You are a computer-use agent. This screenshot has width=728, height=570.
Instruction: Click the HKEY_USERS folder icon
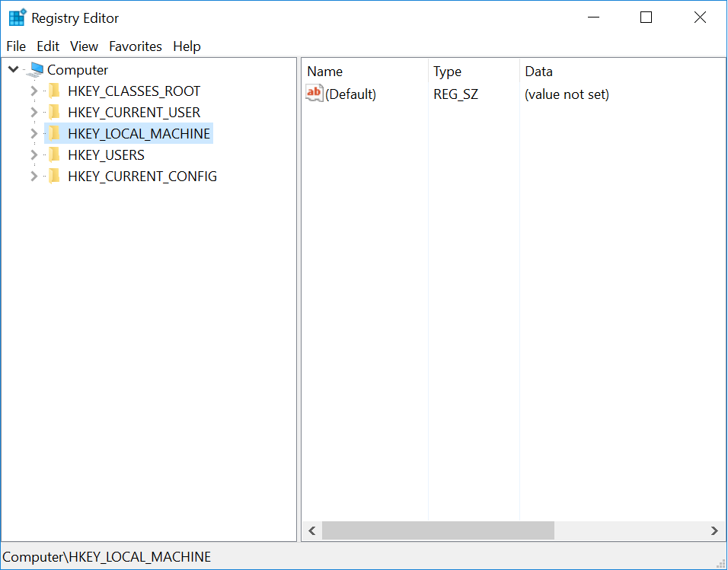pyautogui.click(x=53, y=154)
